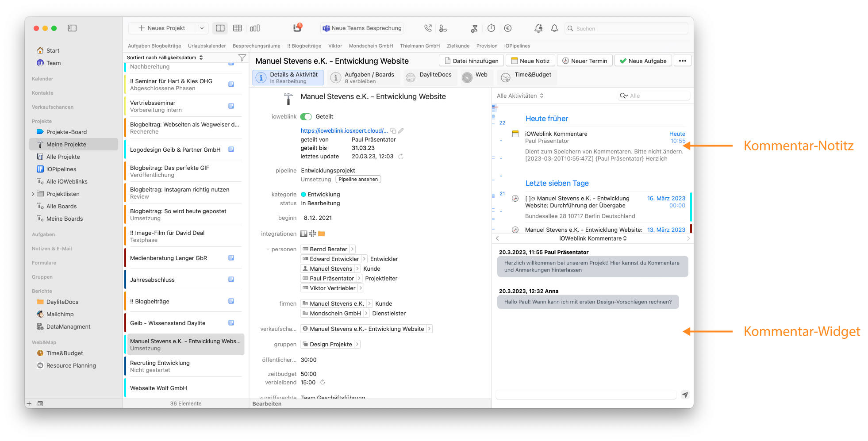Switch to Aufgaben / Boards tab
Image resolution: width=868 pixels, height=441 pixels.
point(363,78)
